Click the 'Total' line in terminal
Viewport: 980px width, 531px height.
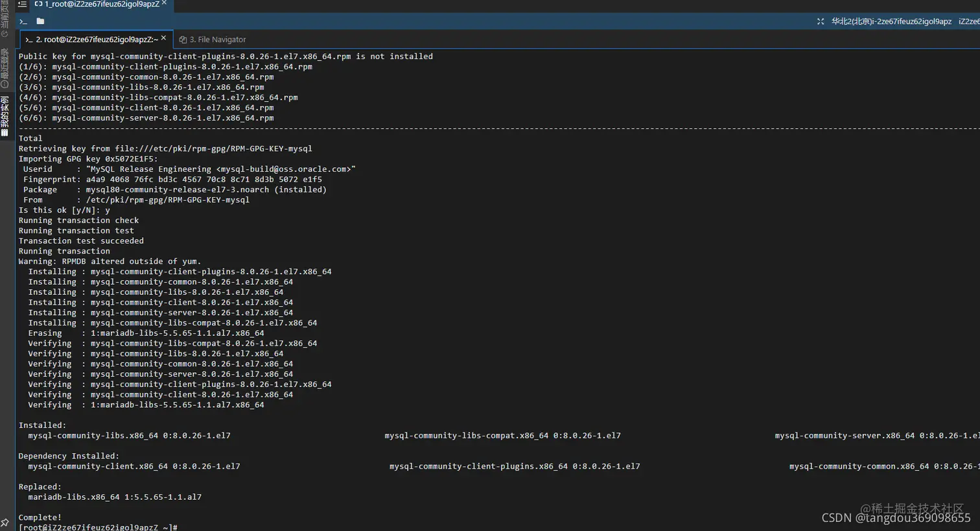(30, 139)
